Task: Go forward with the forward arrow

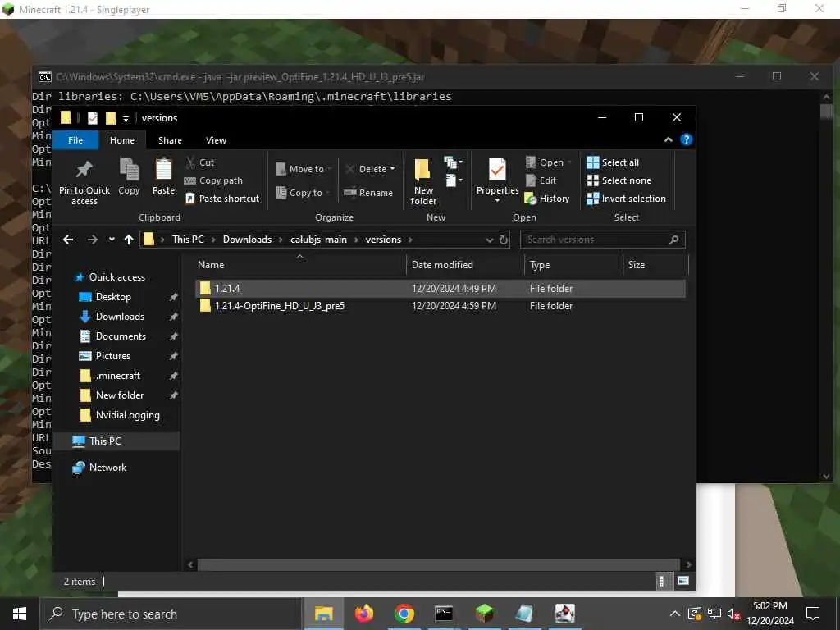Action: [93, 240]
